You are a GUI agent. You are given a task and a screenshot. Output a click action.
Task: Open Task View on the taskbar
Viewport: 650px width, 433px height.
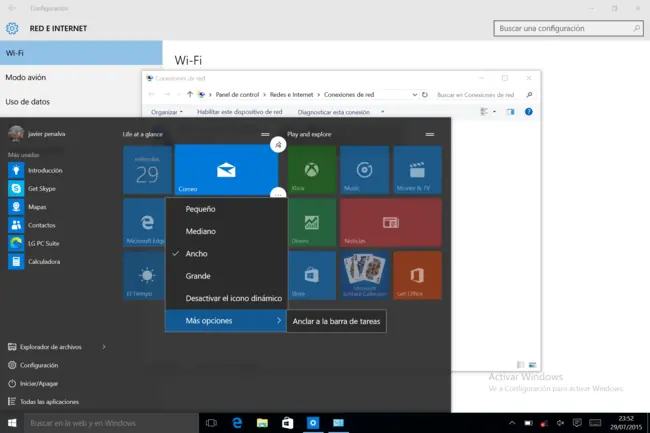pyautogui.click(x=211, y=423)
